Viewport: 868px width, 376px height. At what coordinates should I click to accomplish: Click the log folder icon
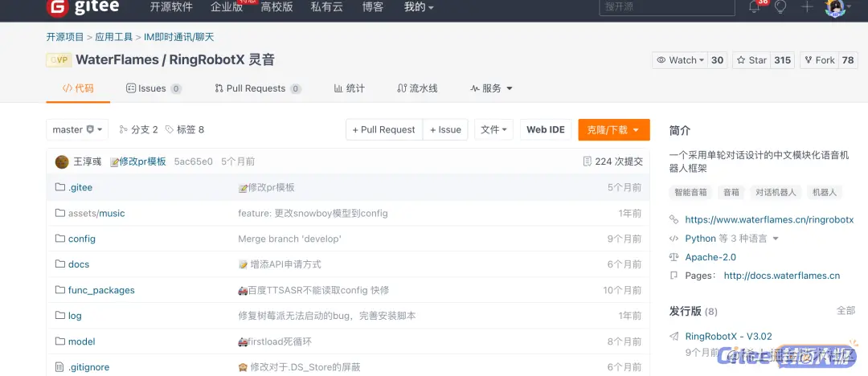tap(59, 315)
